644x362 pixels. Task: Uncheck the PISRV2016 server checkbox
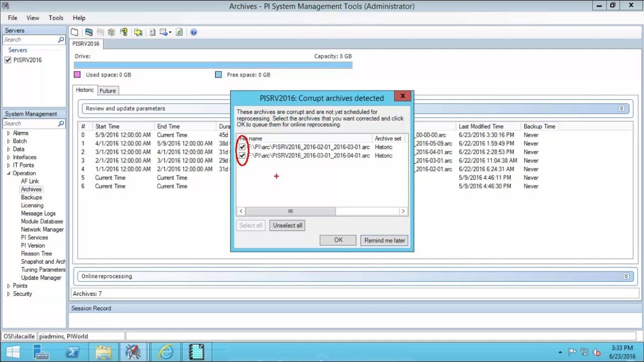pos(8,60)
